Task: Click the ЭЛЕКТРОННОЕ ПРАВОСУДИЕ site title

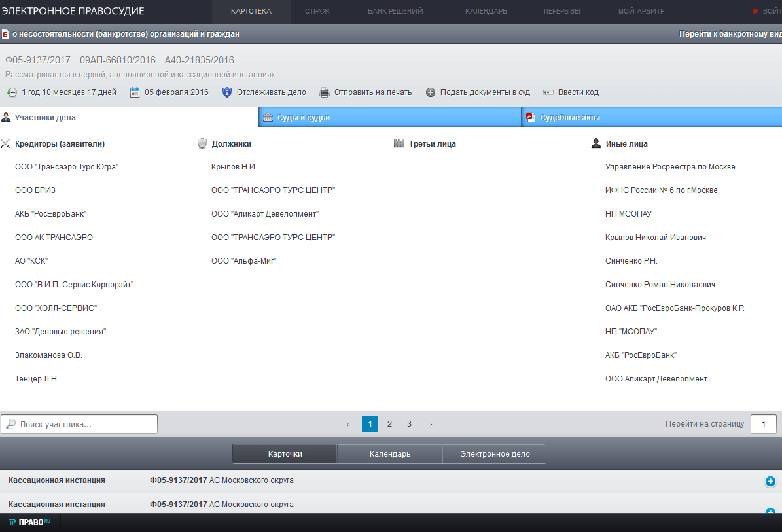Action: click(73, 11)
